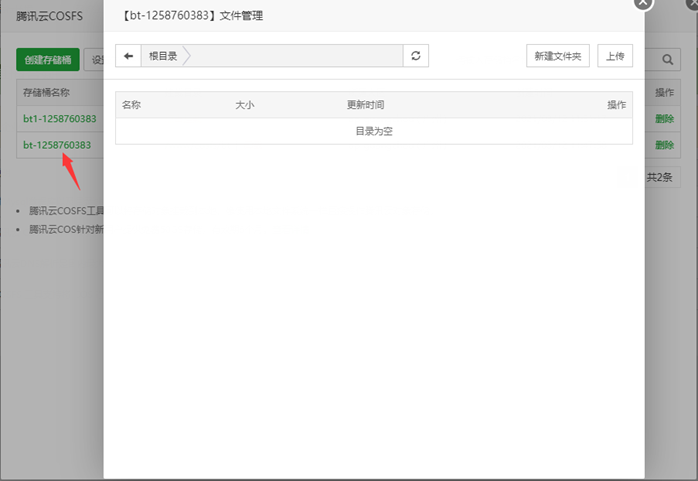Click the search magnifier icon

coord(667,60)
